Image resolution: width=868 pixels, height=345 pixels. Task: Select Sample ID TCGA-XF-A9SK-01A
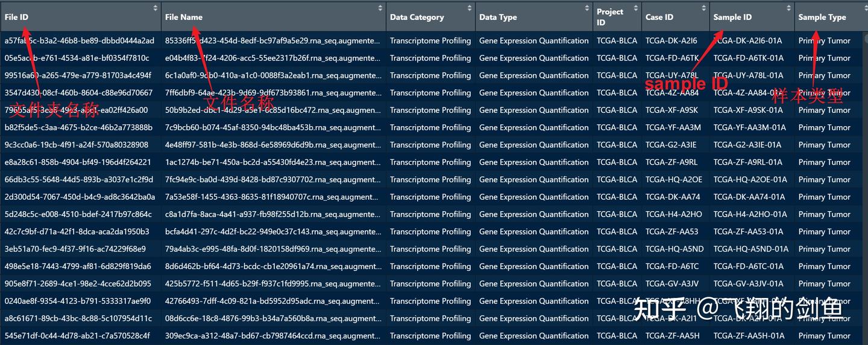[748, 110]
